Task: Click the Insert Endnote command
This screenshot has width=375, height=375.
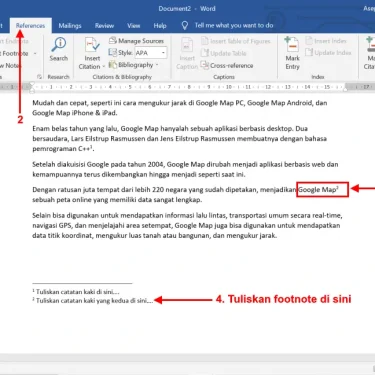Action: [x=14, y=41]
